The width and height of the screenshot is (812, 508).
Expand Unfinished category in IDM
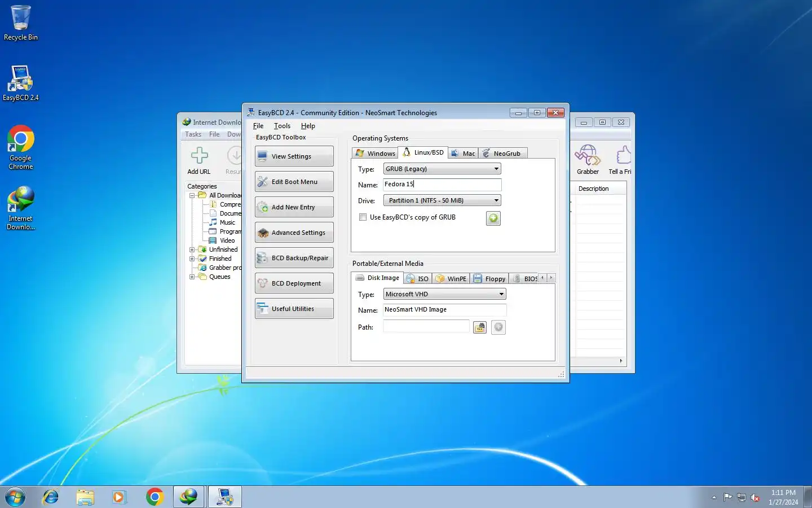[x=192, y=249]
